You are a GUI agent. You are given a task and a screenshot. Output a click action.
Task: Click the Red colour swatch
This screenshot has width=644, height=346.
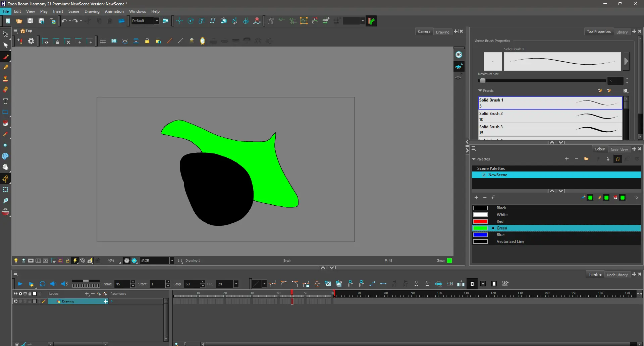coord(480,221)
